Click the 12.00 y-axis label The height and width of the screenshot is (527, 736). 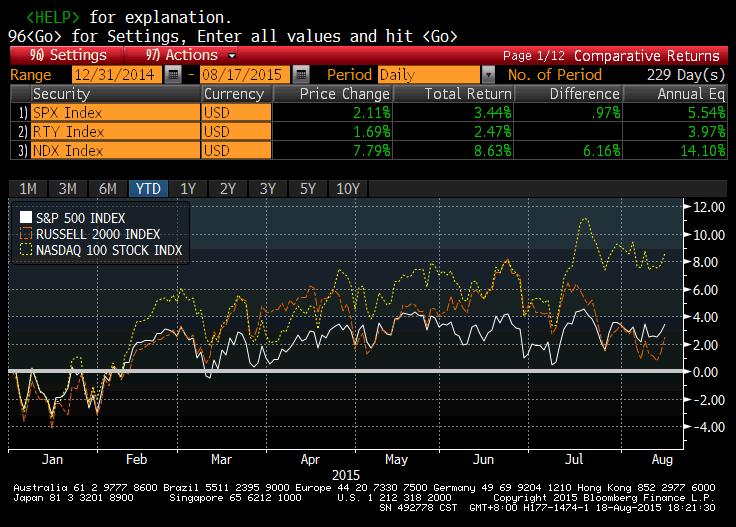point(709,207)
